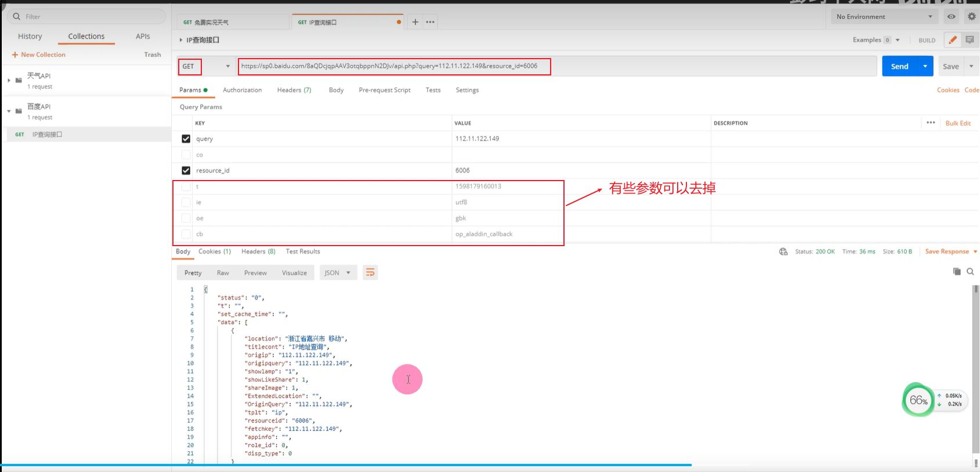Viewport: 980px width, 472px height.
Task: Copy response using the copy icon
Action: pyautogui.click(x=957, y=272)
